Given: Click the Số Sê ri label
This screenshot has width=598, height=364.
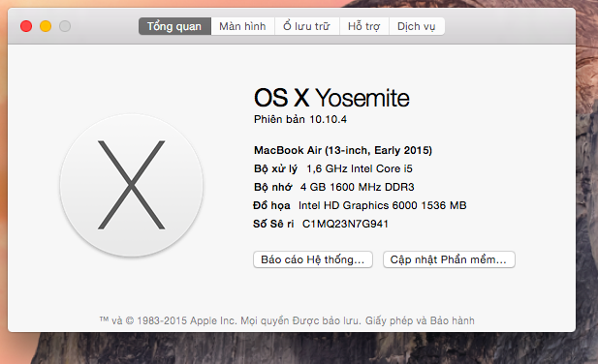Looking at the screenshot, I should pyautogui.click(x=273, y=224).
